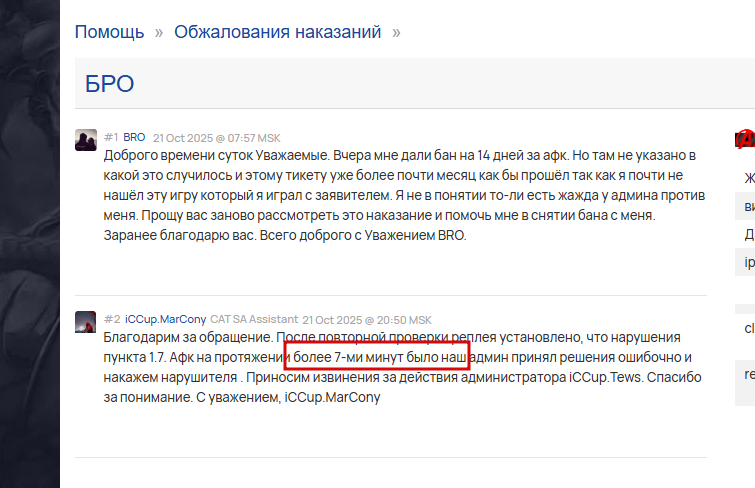The width and height of the screenshot is (755, 488).
Task: Open post #1 permalink number
Action: tap(111, 137)
